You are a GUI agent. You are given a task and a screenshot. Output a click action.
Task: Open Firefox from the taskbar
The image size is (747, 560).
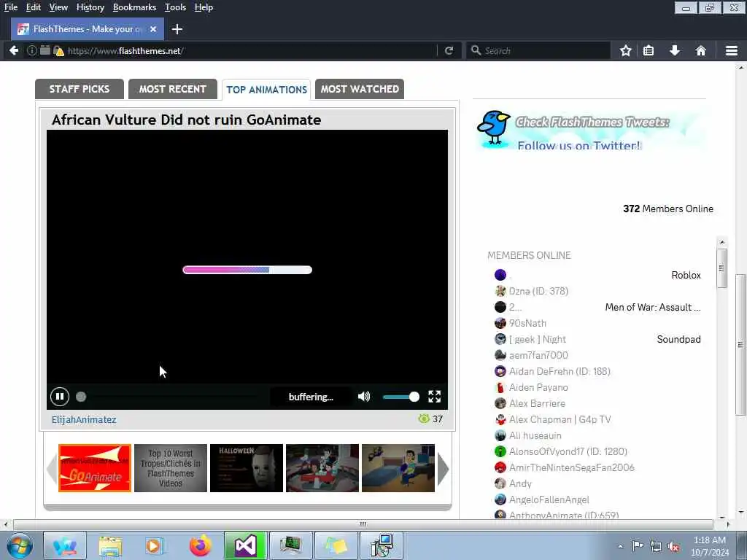tap(201, 545)
